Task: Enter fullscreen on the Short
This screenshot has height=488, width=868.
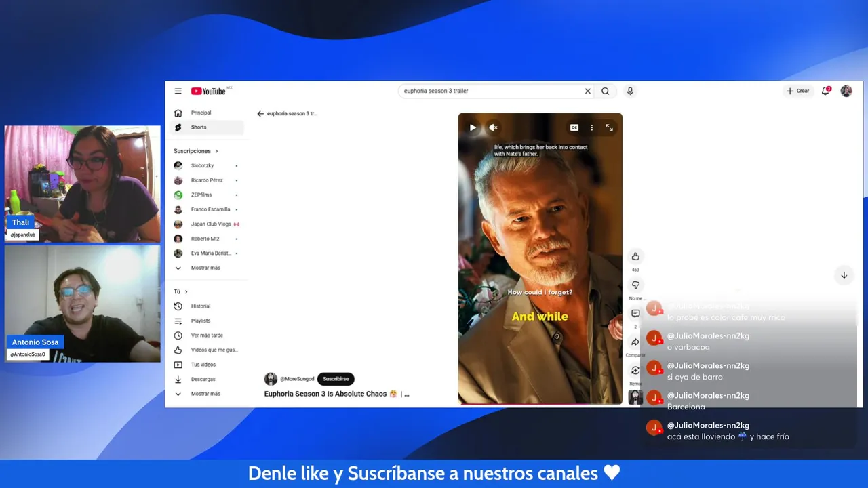Action: [x=609, y=127]
